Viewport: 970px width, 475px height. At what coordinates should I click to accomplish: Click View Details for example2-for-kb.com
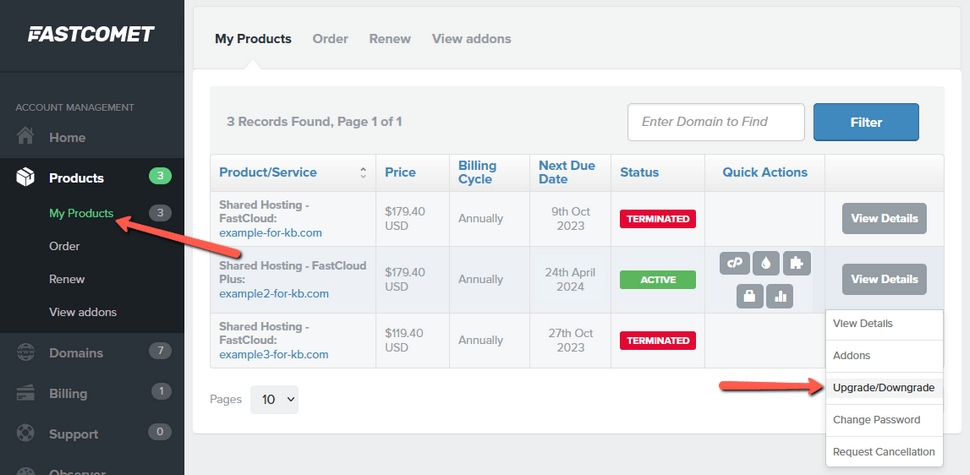(884, 279)
